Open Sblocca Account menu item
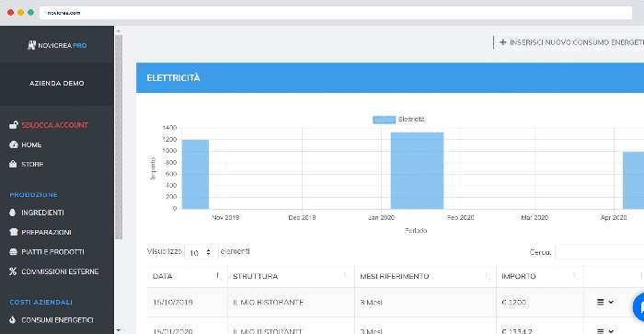Screen dimensions: 644x334 (54, 125)
